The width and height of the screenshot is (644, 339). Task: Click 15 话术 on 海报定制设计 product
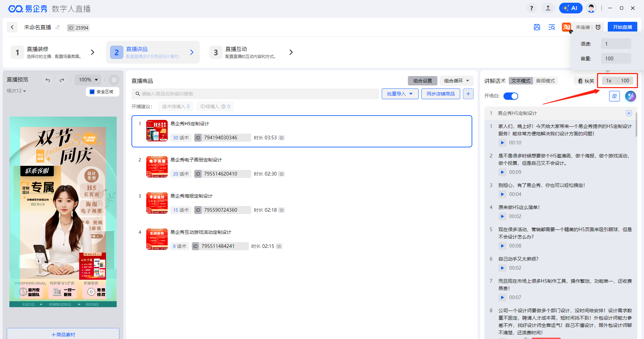pyautogui.click(x=181, y=210)
